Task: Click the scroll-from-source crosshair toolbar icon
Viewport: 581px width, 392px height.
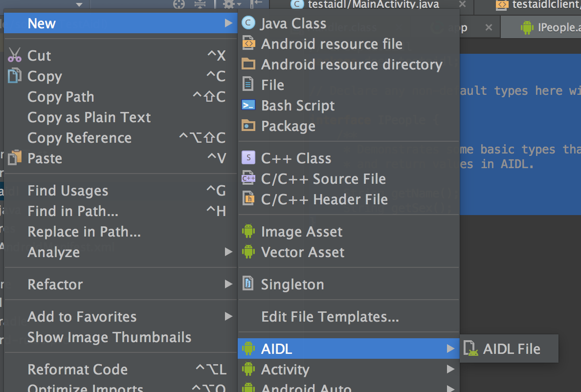Action: [179, 4]
